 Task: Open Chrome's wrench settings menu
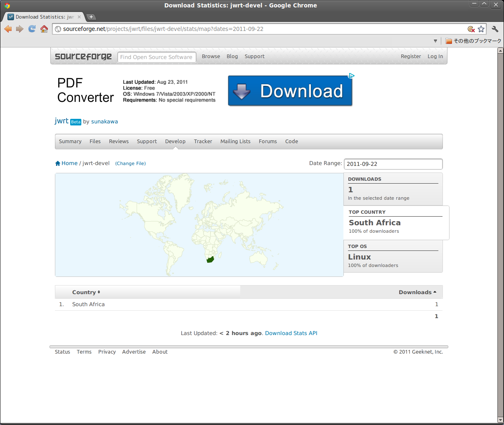tap(495, 29)
